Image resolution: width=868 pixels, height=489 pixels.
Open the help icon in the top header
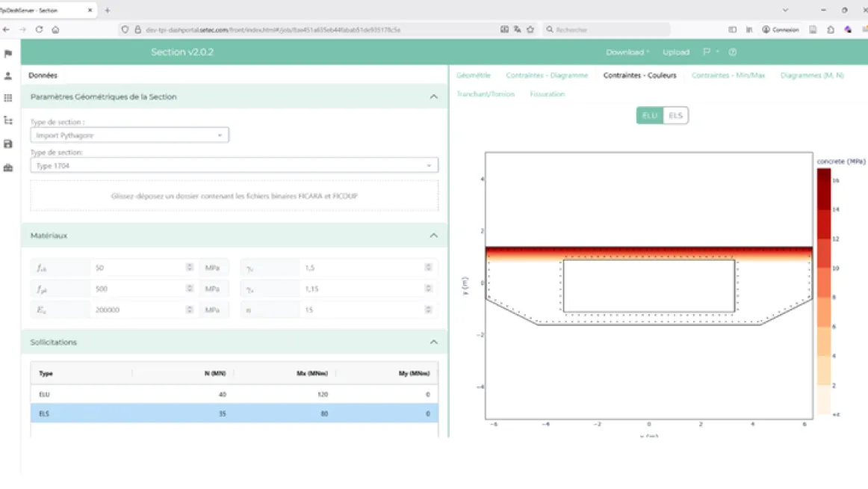click(732, 52)
